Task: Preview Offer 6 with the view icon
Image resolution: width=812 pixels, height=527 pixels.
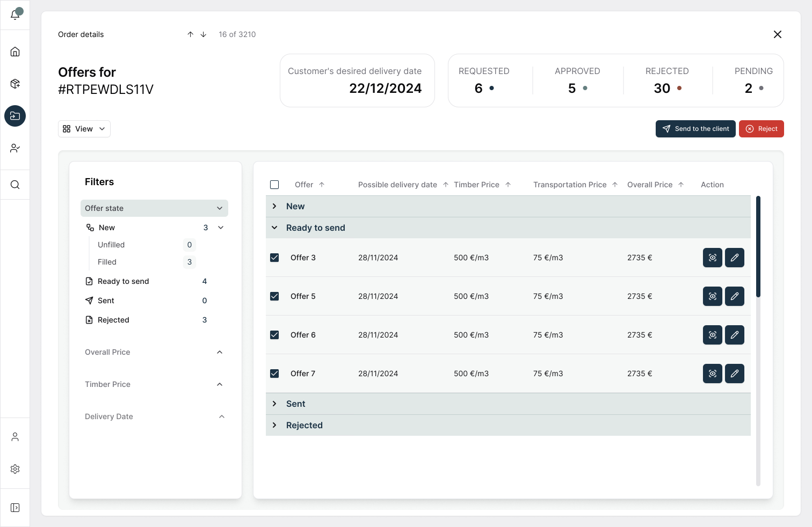Action: [x=713, y=335]
